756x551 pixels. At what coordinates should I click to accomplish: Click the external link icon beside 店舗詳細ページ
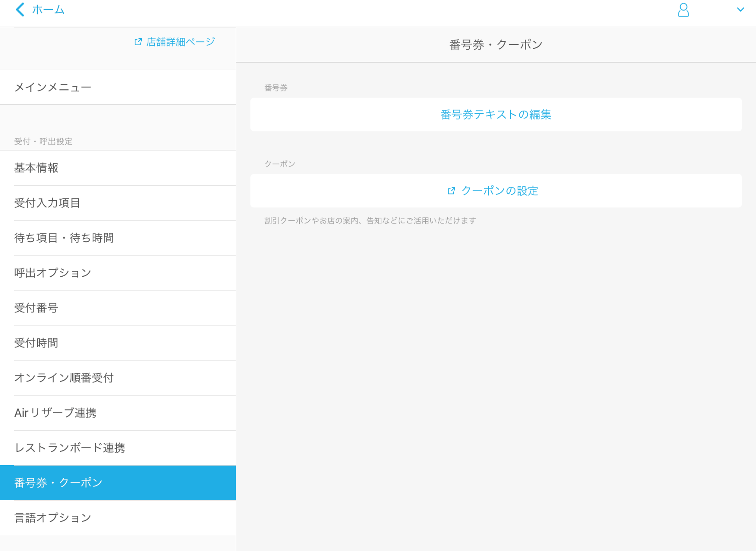pos(137,41)
